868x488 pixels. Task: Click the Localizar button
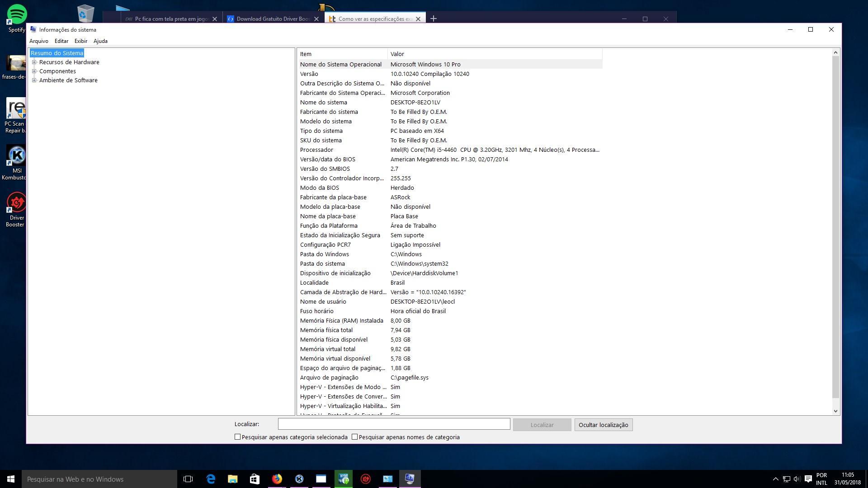click(542, 425)
